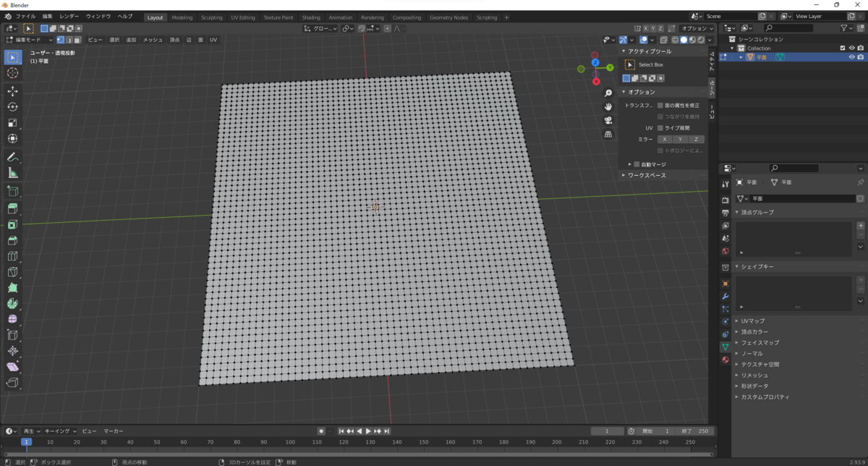Open outliner filter dropdown
Viewport: 868px width, 466px height.
(x=847, y=28)
